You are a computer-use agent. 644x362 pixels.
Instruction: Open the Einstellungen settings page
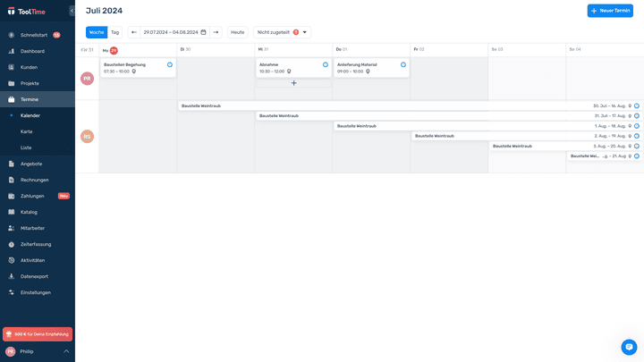[36, 292]
